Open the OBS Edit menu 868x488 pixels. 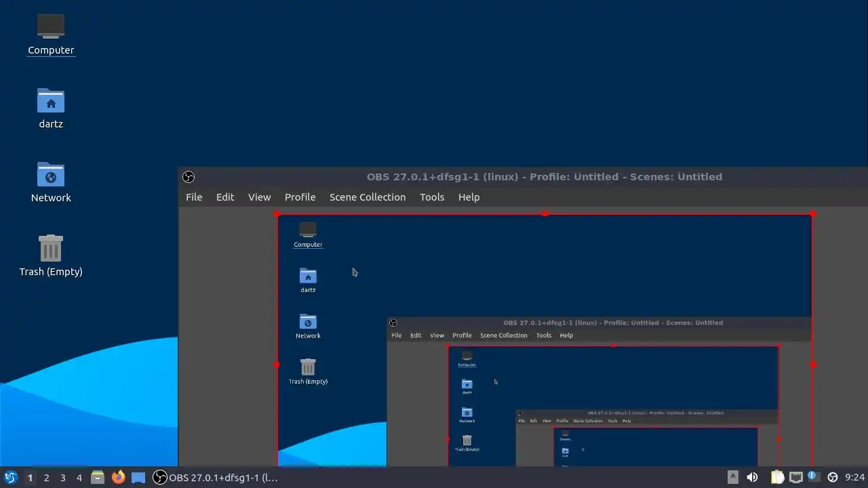point(225,197)
